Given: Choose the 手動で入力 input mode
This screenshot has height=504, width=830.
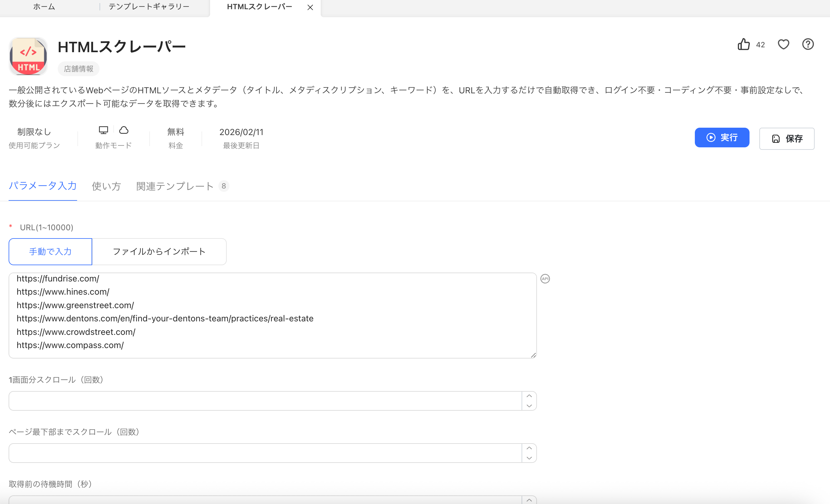Looking at the screenshot, I should (x=50, y=251).
